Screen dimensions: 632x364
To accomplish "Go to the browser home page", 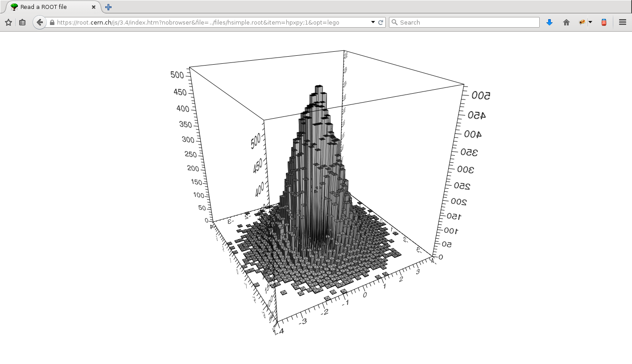I will coord(566,22).
